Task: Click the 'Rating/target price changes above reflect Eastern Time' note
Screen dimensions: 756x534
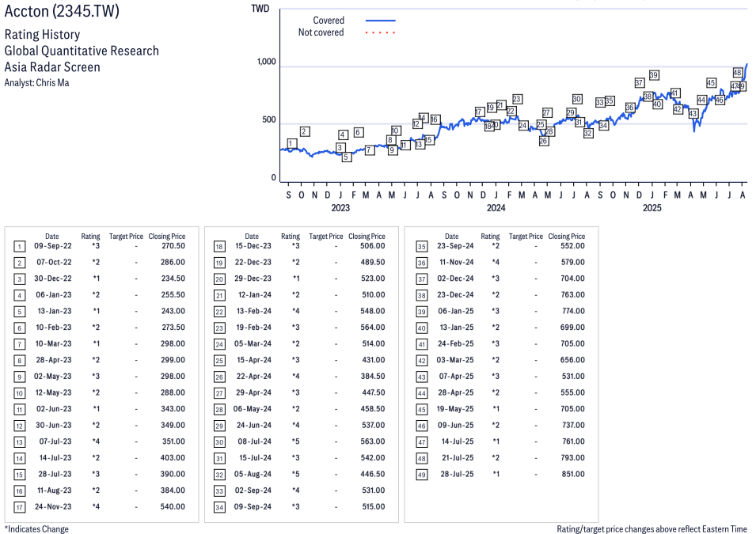Action: pyautogui.click(x=652, y=528)
